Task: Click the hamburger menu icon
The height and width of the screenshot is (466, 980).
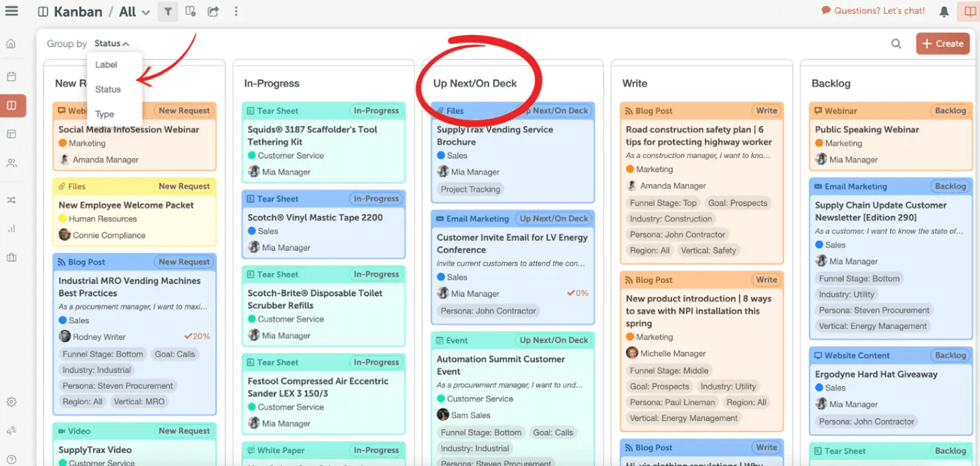Action: click(x=11, y=11)
